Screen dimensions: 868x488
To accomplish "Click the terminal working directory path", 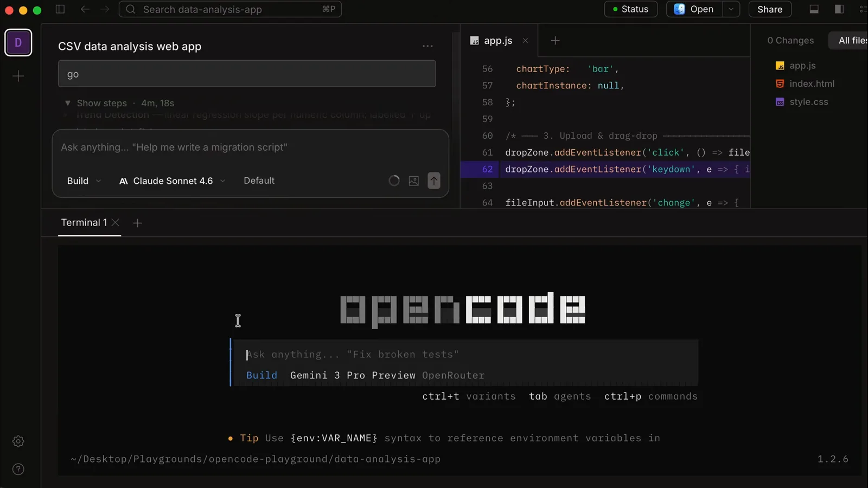I will click(256, 459).
